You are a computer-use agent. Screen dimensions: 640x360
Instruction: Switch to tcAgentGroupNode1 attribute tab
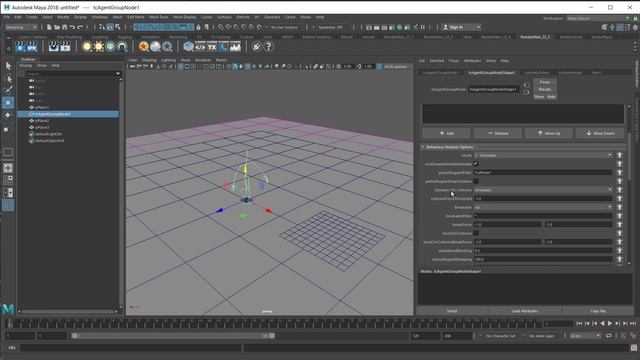[440, 73]
